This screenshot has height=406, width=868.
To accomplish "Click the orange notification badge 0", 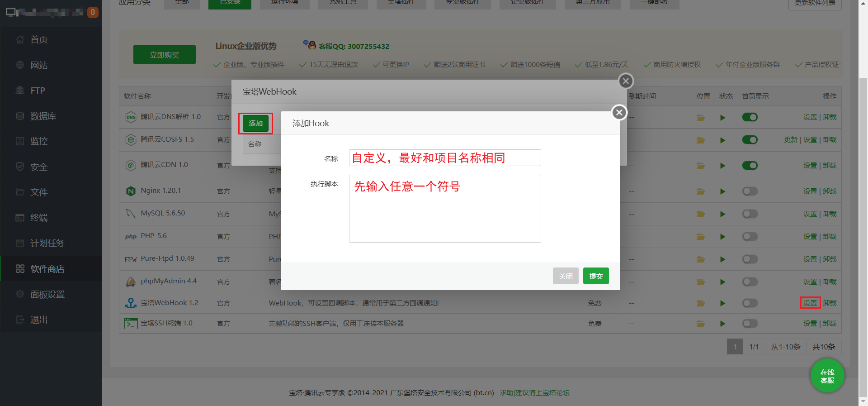I will [93, 12].
